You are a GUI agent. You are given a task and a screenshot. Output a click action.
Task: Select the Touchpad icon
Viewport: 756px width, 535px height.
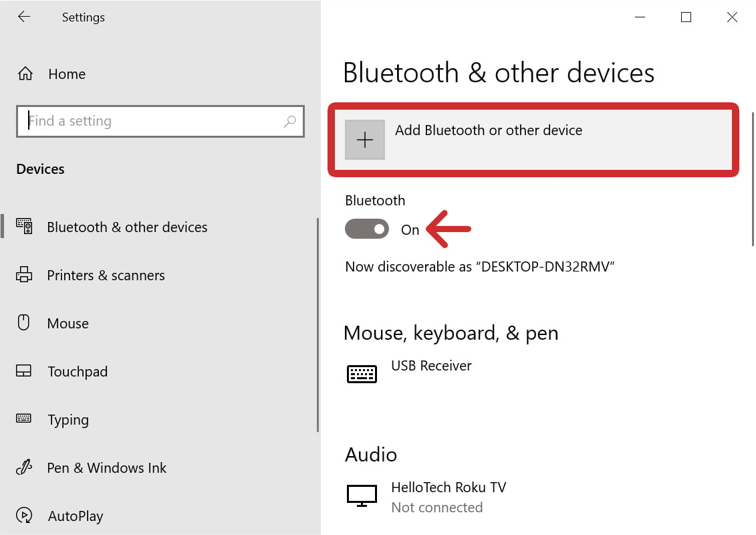click(25, 371)
